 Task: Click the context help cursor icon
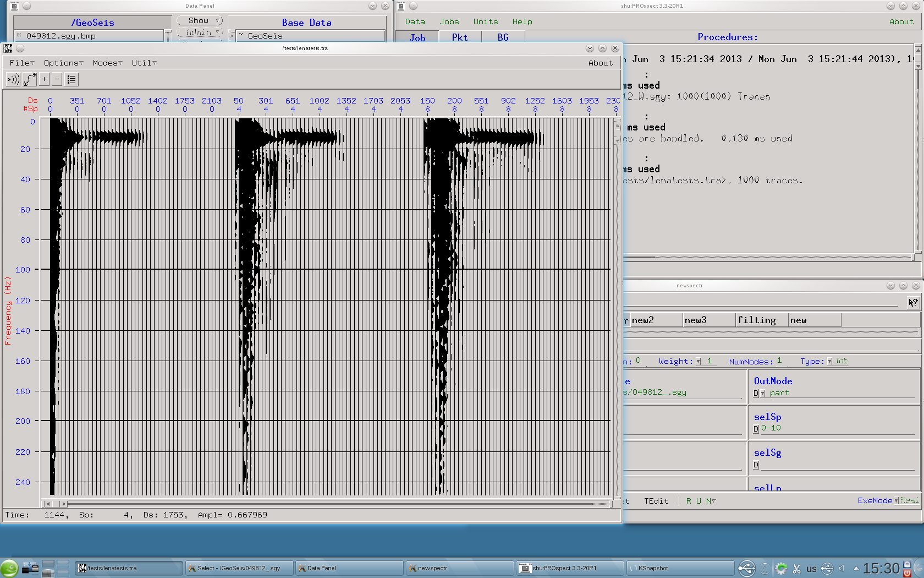point(913,302)
